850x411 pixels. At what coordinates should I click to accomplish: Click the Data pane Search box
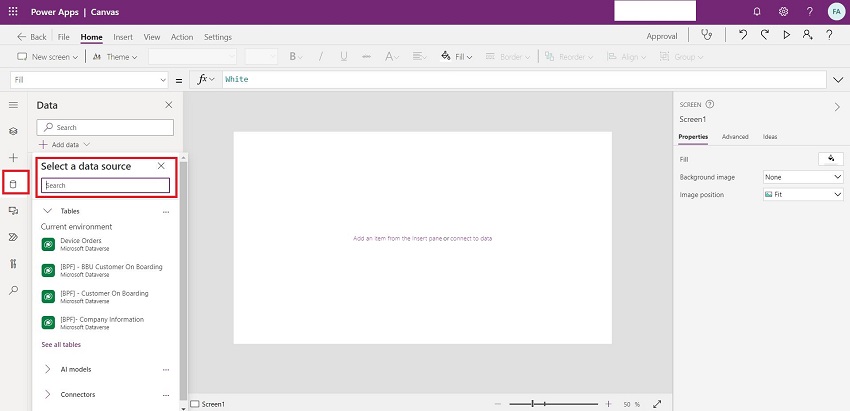click(105, 127)
